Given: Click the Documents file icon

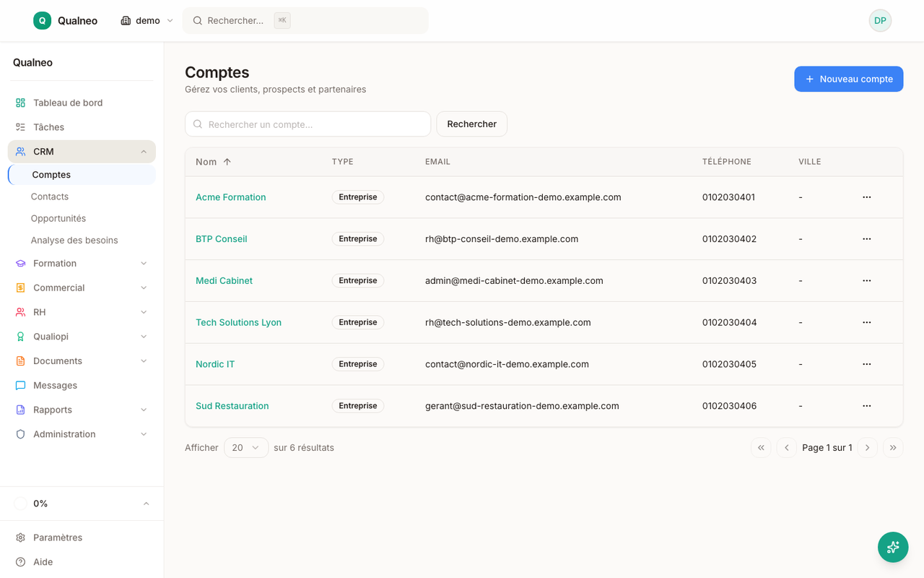Looking at the screenshot, I should tap(20, 361).
